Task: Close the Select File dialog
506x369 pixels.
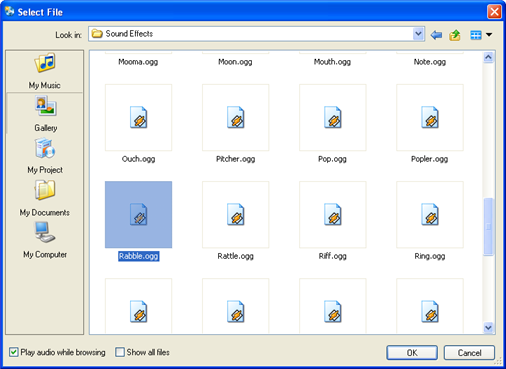Action: [494, 12]
